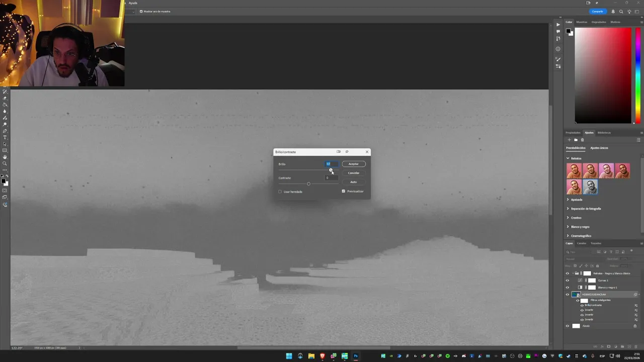Viewport: 644px width, 362px height.
Task: Click the vertical hue spectrum slider
Action: tap(638, 75)
